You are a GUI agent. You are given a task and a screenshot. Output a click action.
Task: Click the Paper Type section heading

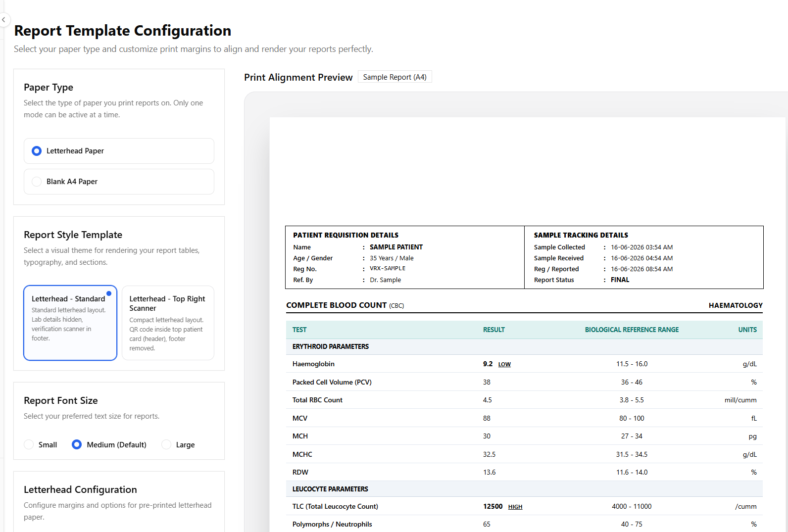point(49,87)
